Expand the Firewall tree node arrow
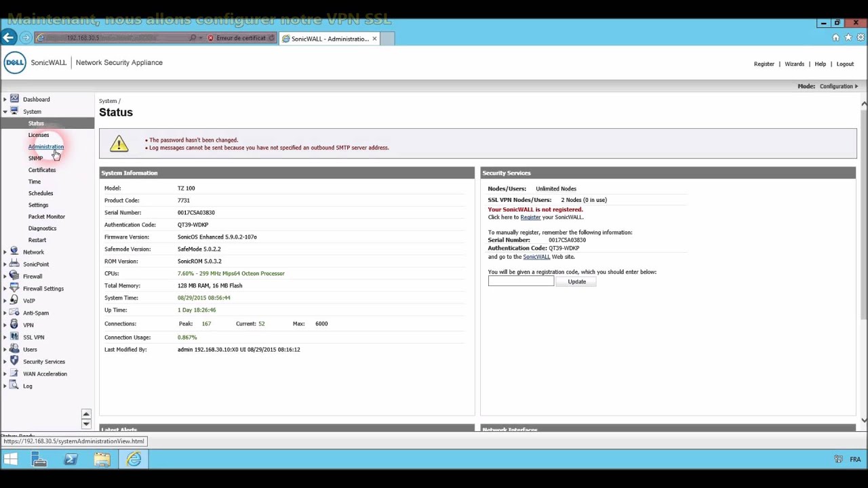The height and width of the screenshot is (488, 868). click(5, 277)
